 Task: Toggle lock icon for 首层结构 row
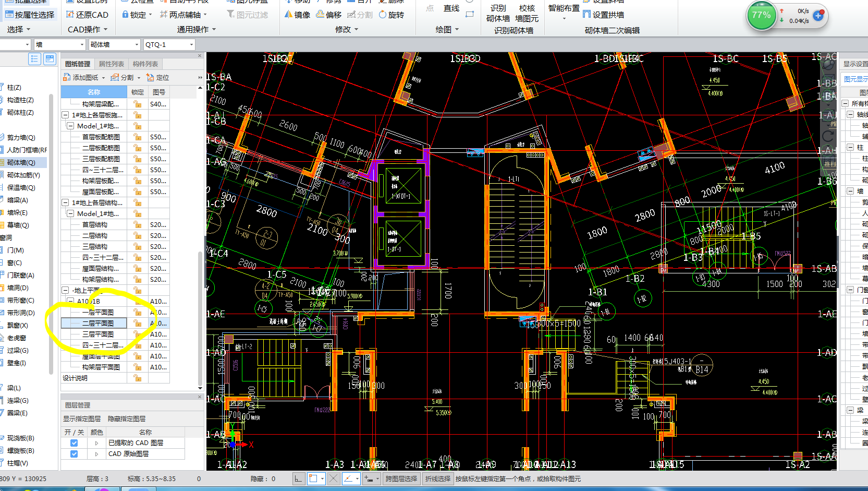[x=138, y=224]
